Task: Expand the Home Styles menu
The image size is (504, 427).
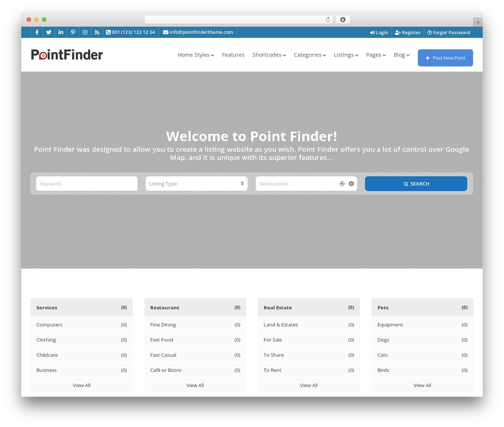Action: point(196,55)
